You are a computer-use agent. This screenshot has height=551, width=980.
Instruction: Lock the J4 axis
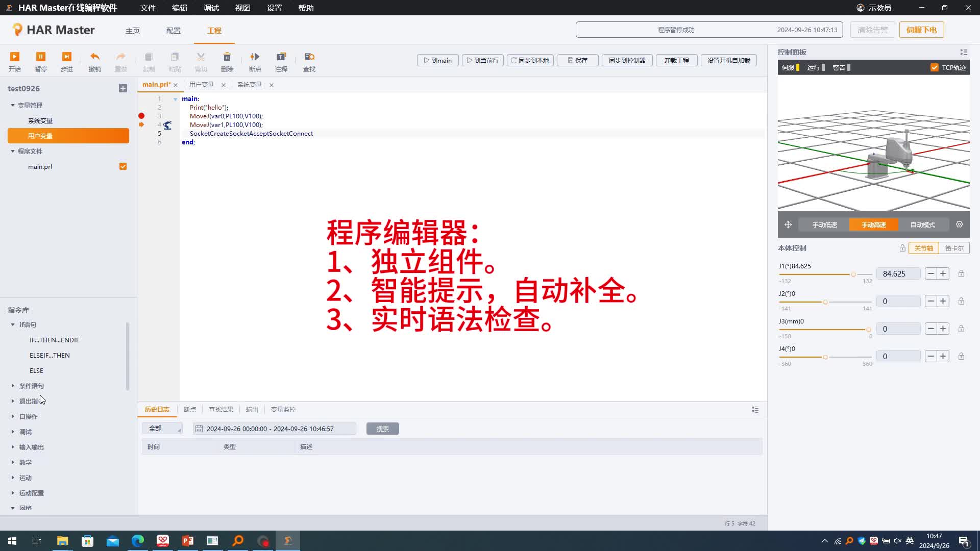pos(961,356)
